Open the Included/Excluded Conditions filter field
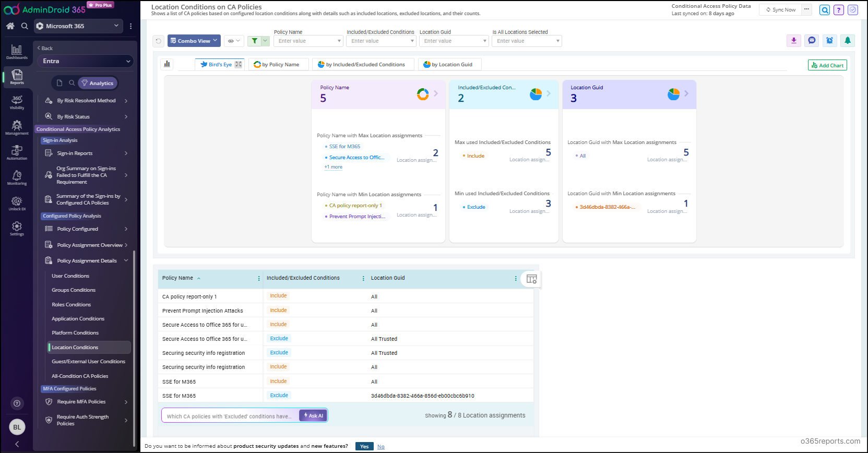The width and height of the screenshot is (868, 453). click(x=381, y=41)
